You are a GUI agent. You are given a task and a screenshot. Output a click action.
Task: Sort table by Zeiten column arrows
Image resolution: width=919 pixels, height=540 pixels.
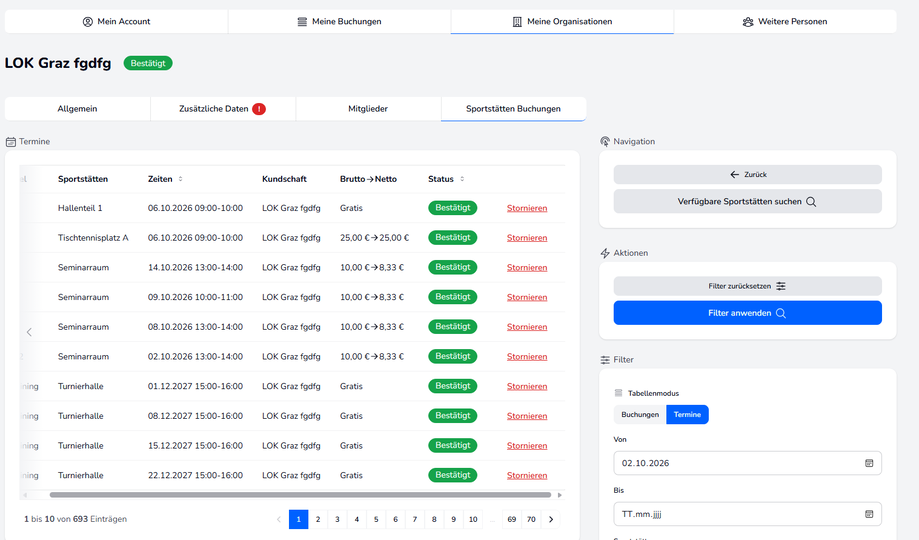pyautogui.click(x=181, y=179)
